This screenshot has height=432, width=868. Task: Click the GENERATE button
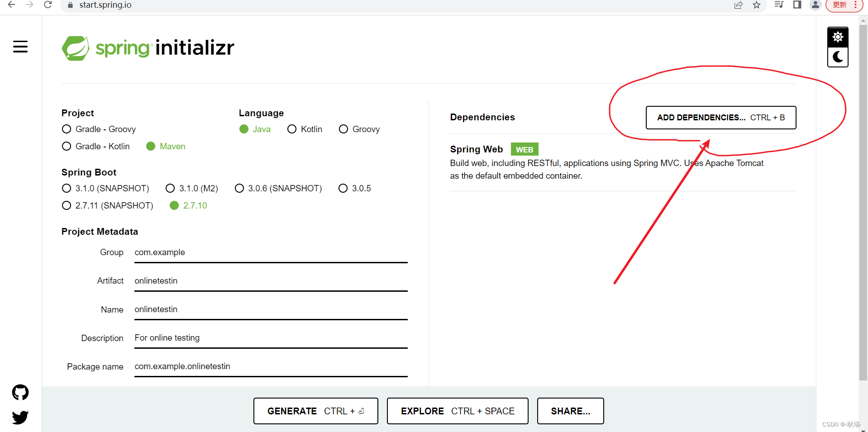click(x=316, y=411)
